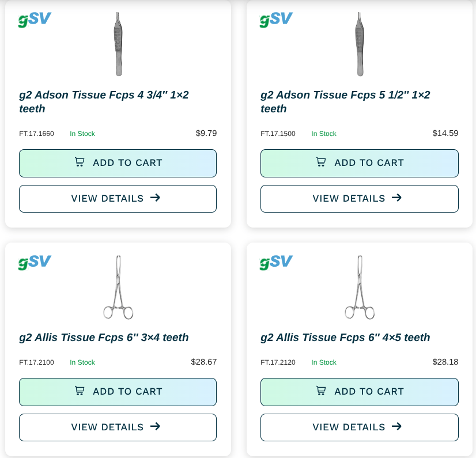View details of the g2 Allis 6 inch 3×4 forceps
Viewport: 476px width, 458px height.
point(118,427)
